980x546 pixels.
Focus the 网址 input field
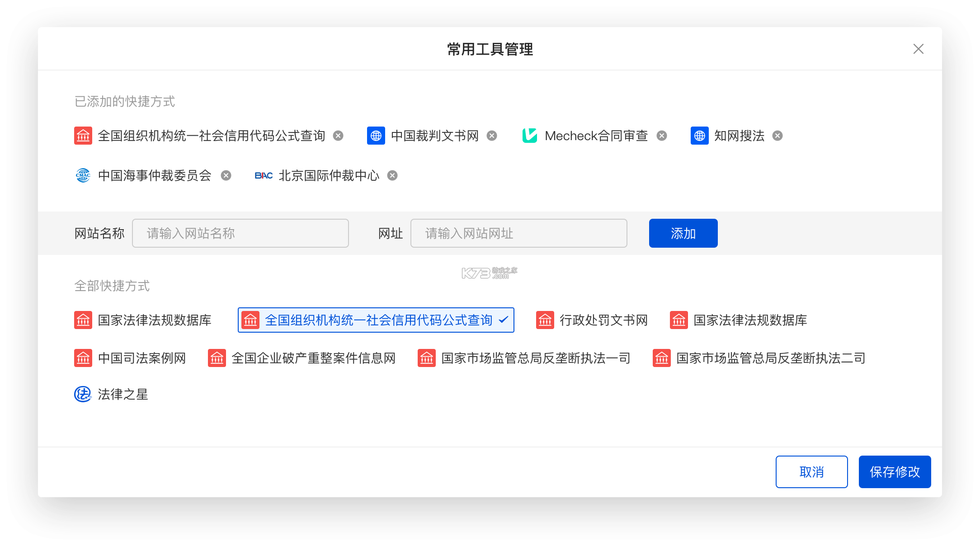pos(519,233)
